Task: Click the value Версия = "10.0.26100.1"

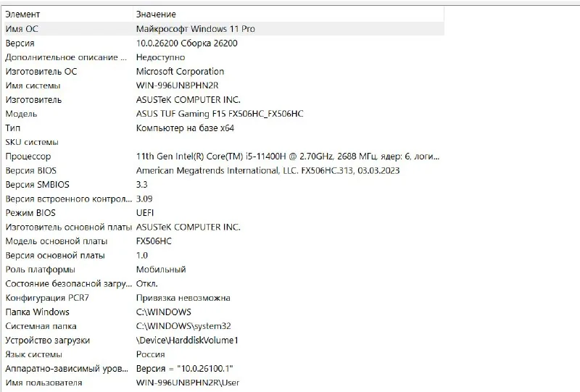Action: (x=185, y=369)
